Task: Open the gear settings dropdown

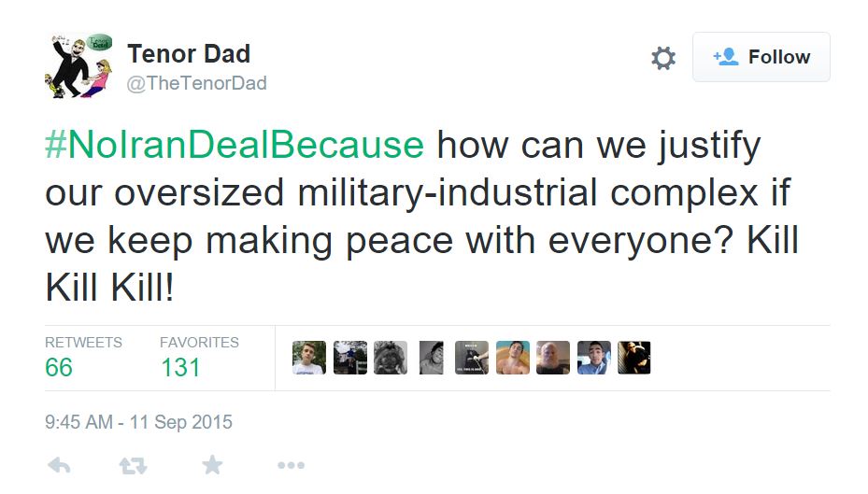Action: tap(662, 58)
